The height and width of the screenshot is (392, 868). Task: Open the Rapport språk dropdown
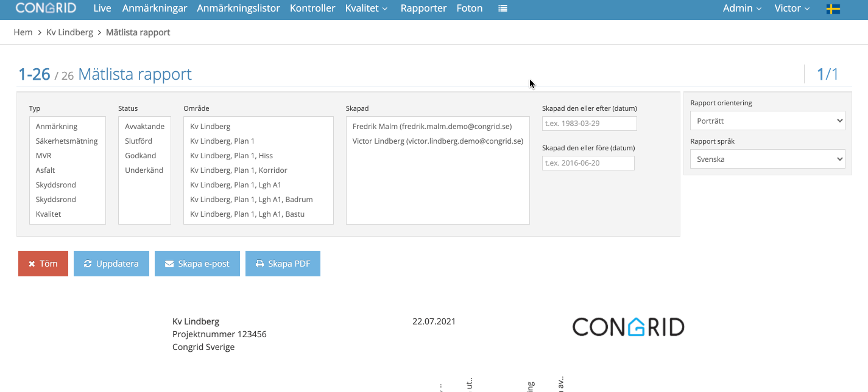tap(767, 159)
